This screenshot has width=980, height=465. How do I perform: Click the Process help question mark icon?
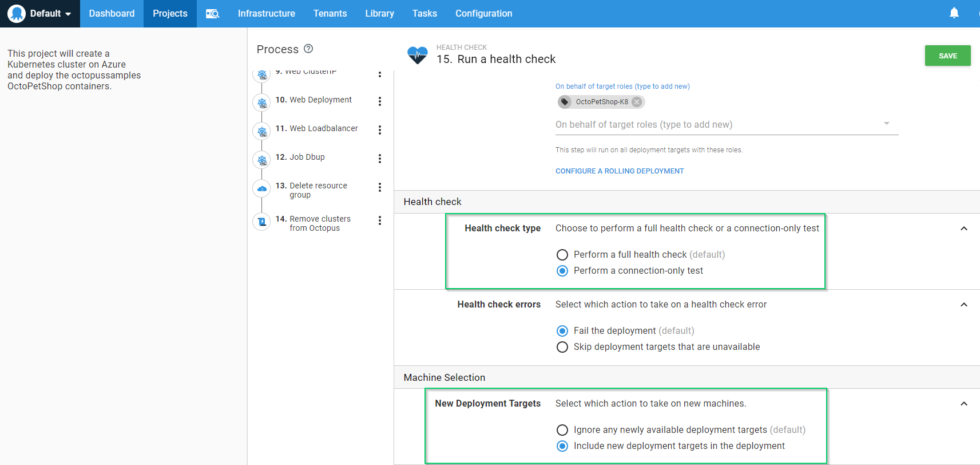(x=308, y=49)
